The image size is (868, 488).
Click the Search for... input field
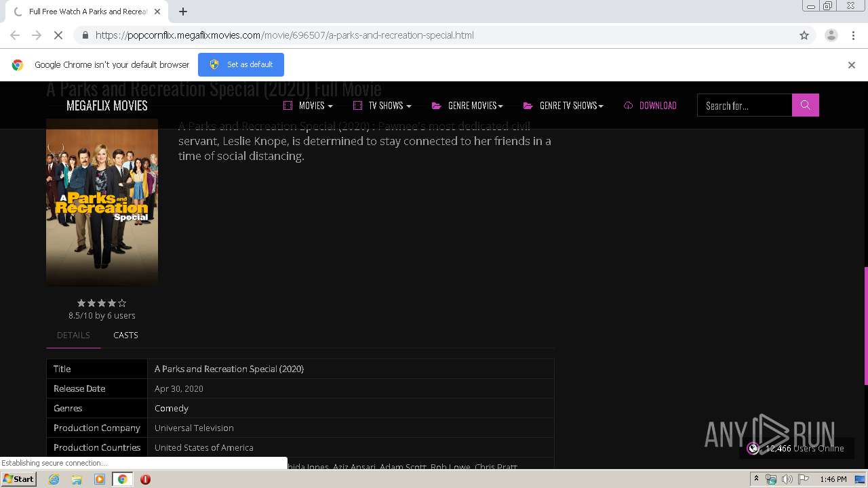745,105
